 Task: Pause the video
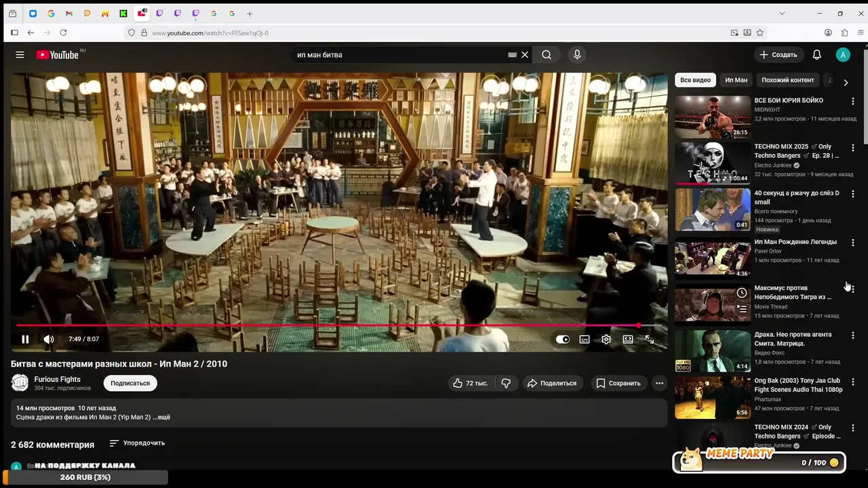tap(25, 340)
